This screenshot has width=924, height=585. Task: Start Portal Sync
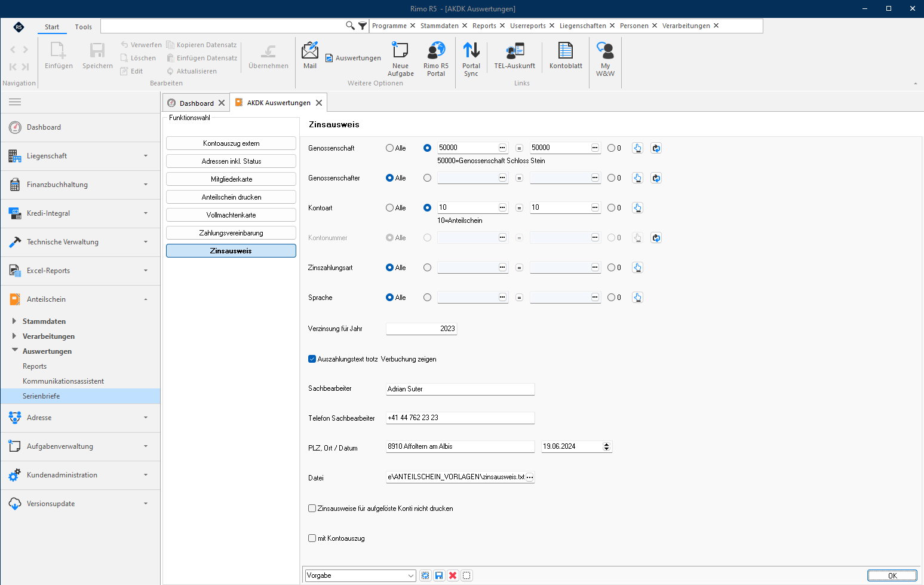click(x=471, y=59)
